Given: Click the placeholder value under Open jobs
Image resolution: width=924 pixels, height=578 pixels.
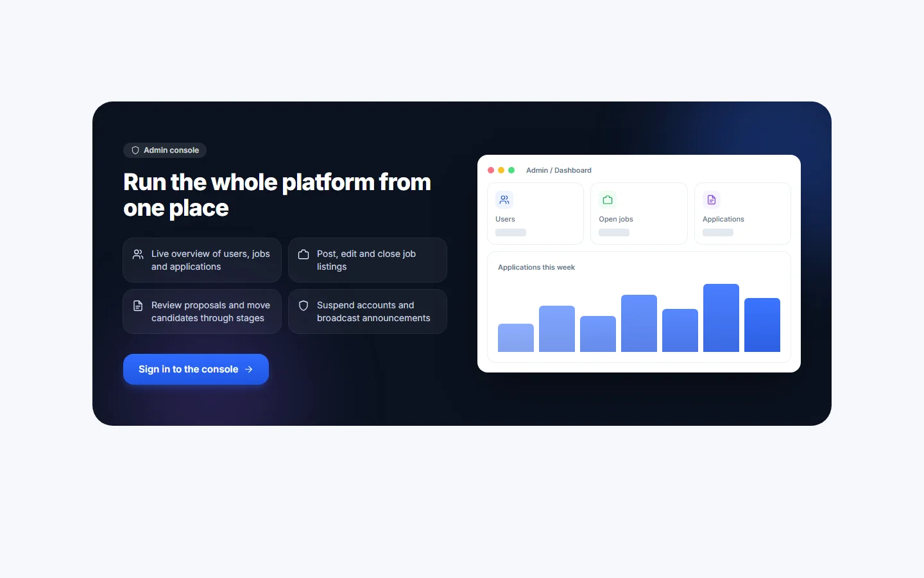Looking at the screenshot, I should point(614,232).
